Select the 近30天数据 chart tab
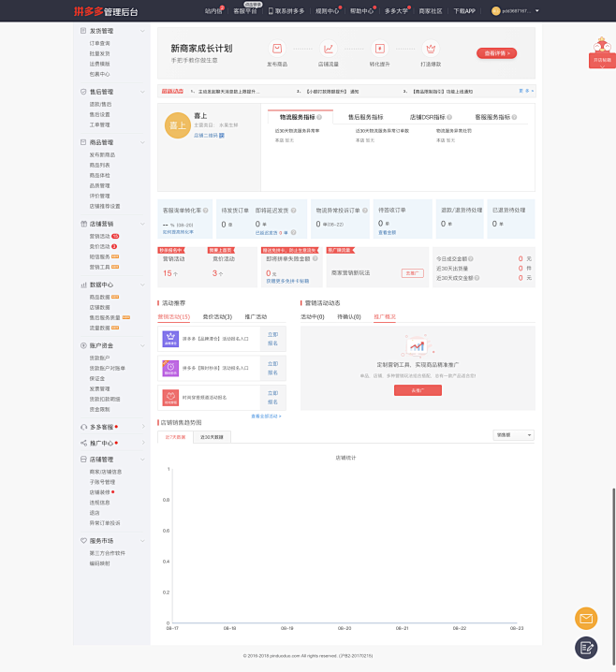 (x=211, y=437)
